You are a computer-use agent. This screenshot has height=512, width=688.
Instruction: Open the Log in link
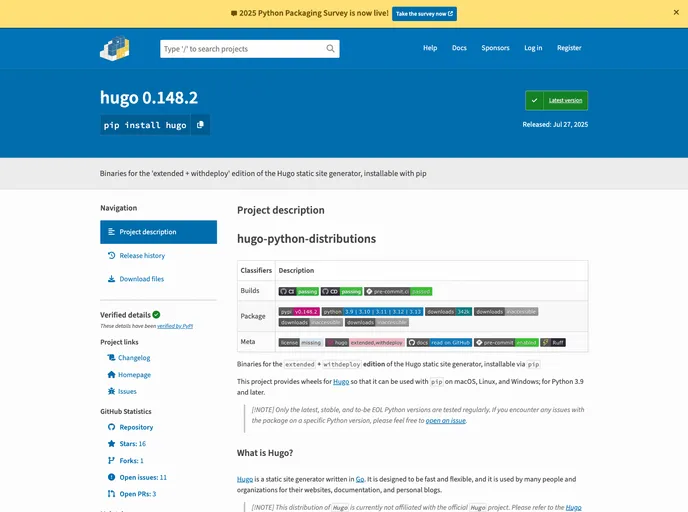tap(533, 48)
